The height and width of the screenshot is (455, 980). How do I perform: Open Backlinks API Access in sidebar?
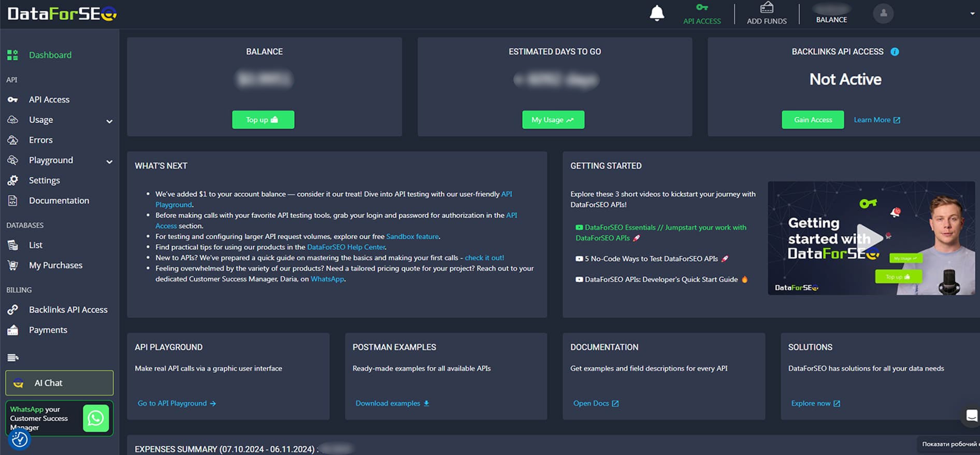click(x=68, y=310)
